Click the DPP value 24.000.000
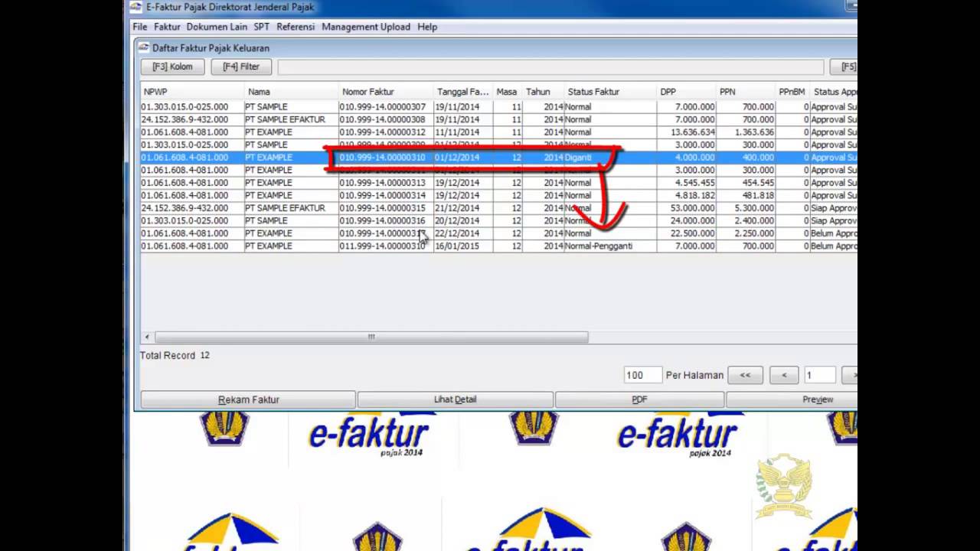980x551 pixels. pyautogui.click(x=692, y=220)
